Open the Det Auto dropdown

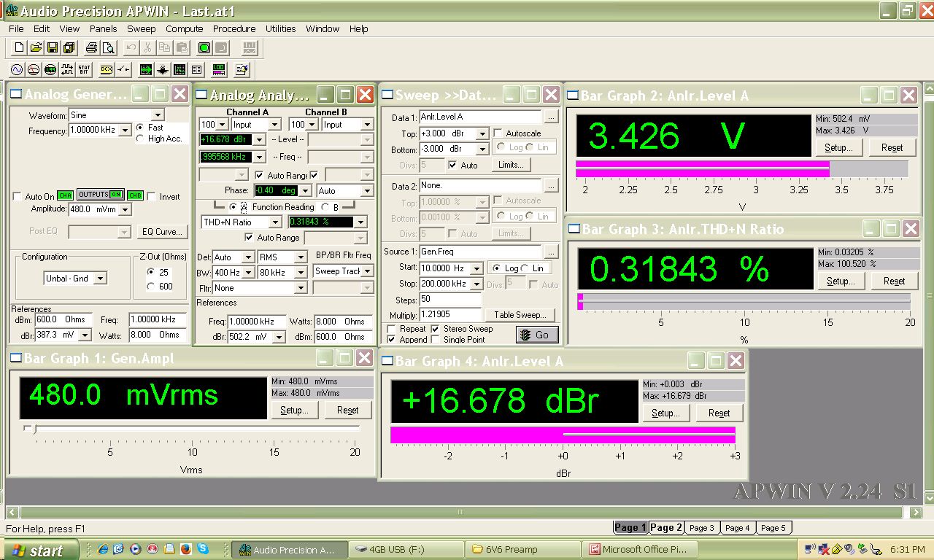click(248, 257)
